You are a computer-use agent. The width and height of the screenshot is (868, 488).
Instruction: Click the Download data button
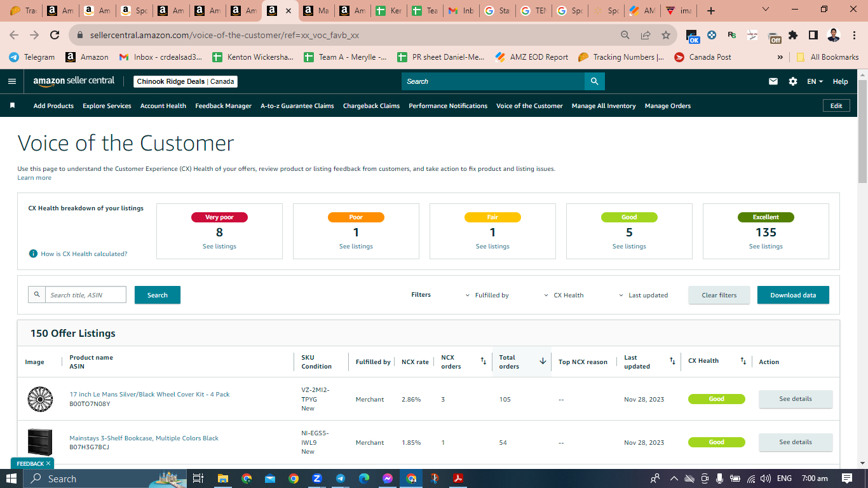[x=793, y=295]
